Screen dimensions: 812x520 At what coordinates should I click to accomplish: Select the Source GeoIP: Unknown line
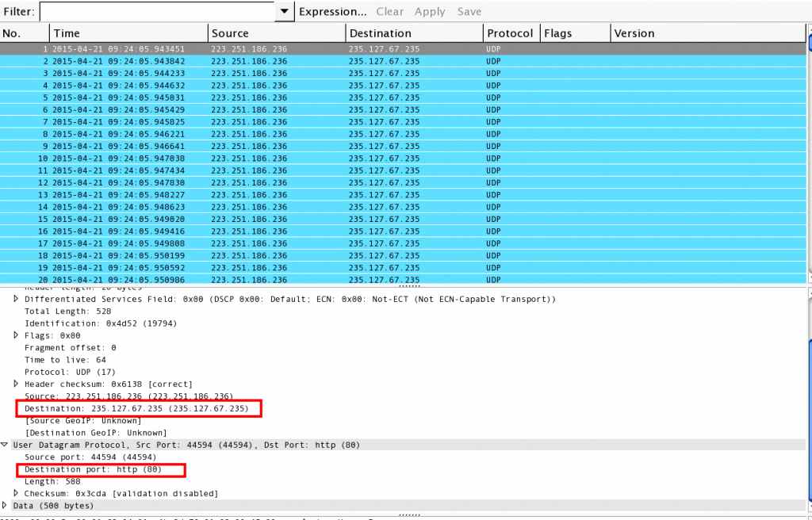click(82, 421)
